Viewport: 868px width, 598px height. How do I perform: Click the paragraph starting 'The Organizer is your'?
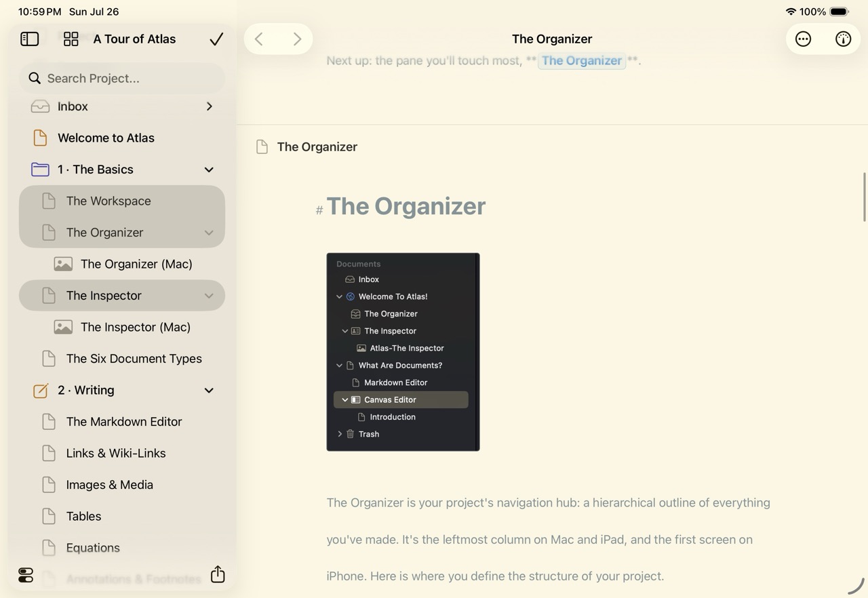click(548, 540)
